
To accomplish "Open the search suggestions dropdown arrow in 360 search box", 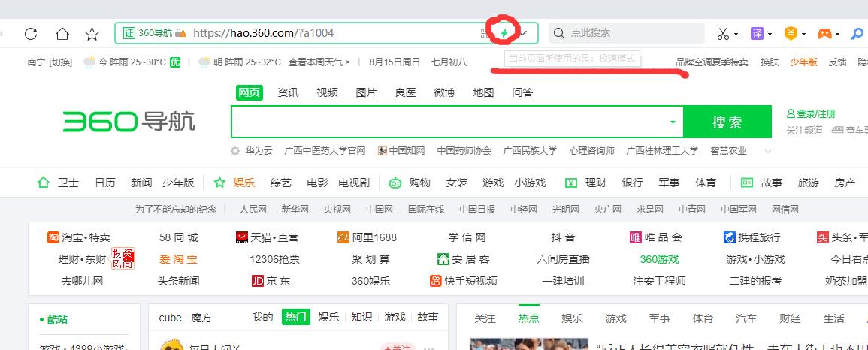I will [672, 122].
